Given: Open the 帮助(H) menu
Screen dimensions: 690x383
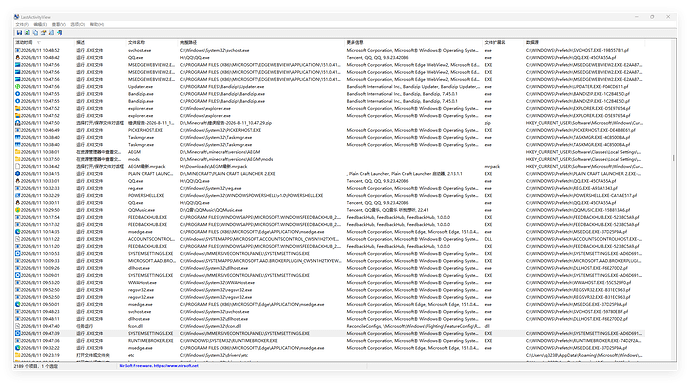Looking at the screenshot, I should pyautogui.click(x=97, y=24).
